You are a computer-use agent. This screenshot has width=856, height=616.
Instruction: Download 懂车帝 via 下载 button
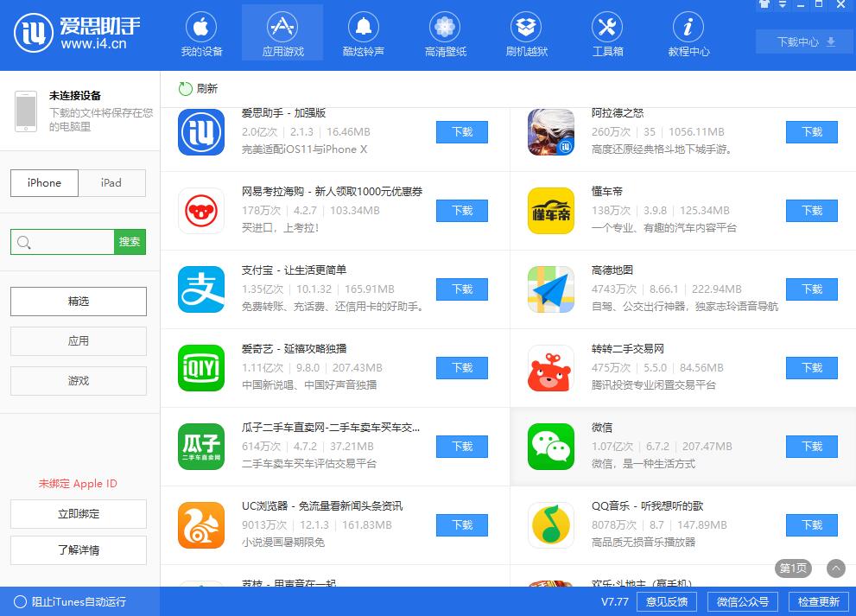point(812,211)
